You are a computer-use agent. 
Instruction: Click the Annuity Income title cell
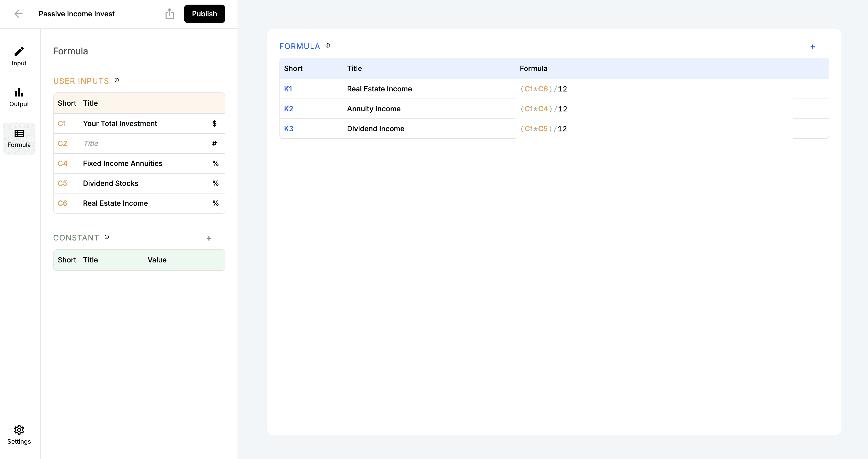point(374,109)
